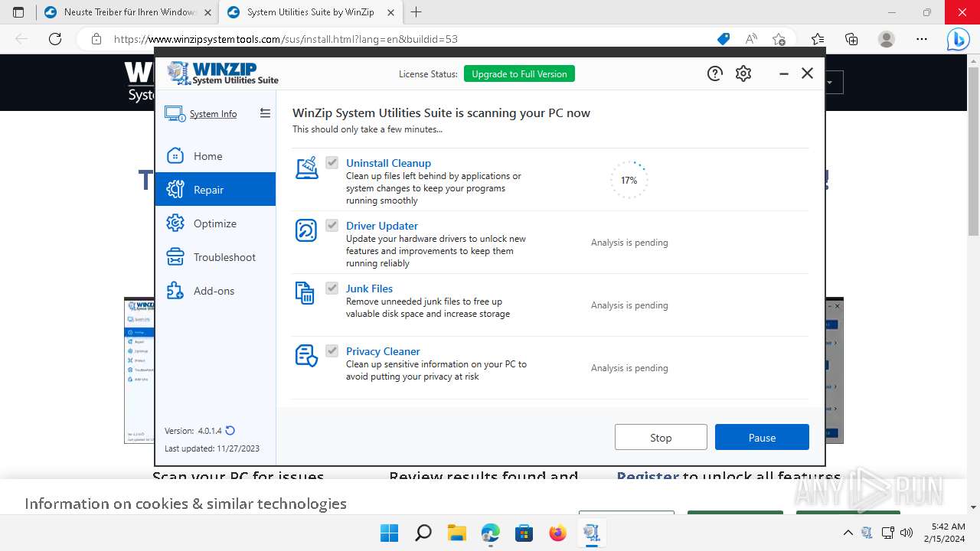Screen dimensions: 980x551
Task: Click Last updated: 11/27/2023 text
Action: click(211, 448)
